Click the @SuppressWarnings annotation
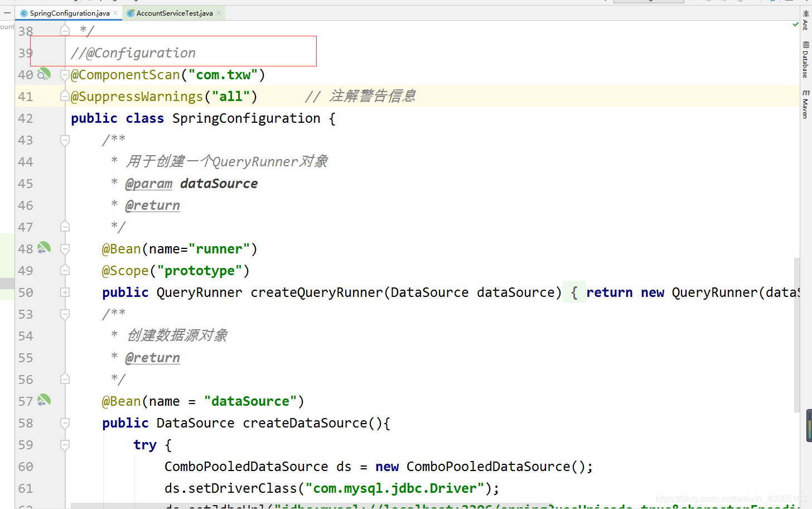 pos(137,97)
